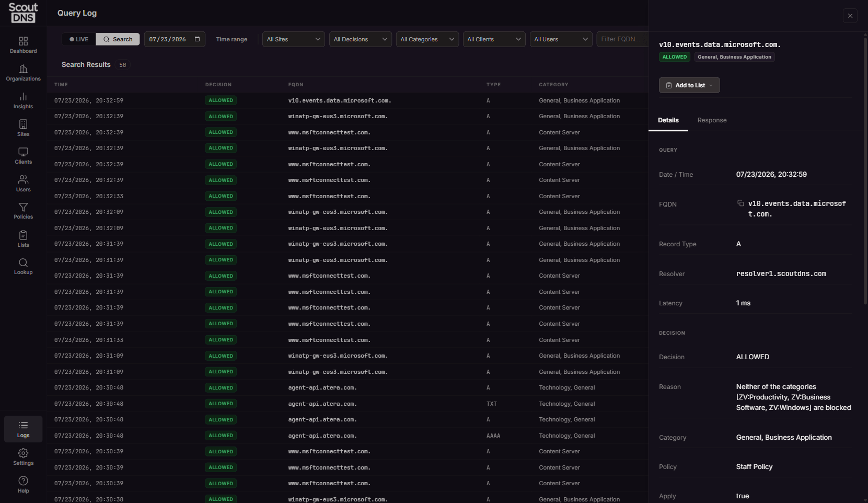Viewport: 868px width, 503px height.
Task: Switch to the Response tab
Action: pos(712,120)
